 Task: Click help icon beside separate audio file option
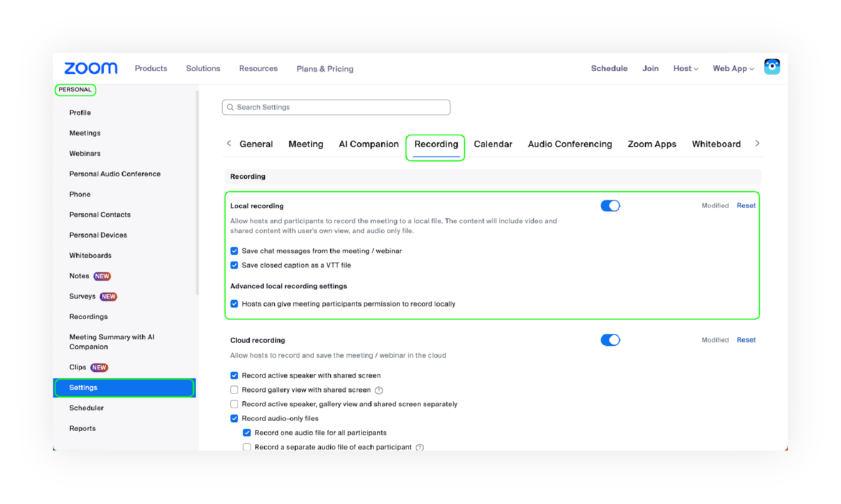coord(419,447)
